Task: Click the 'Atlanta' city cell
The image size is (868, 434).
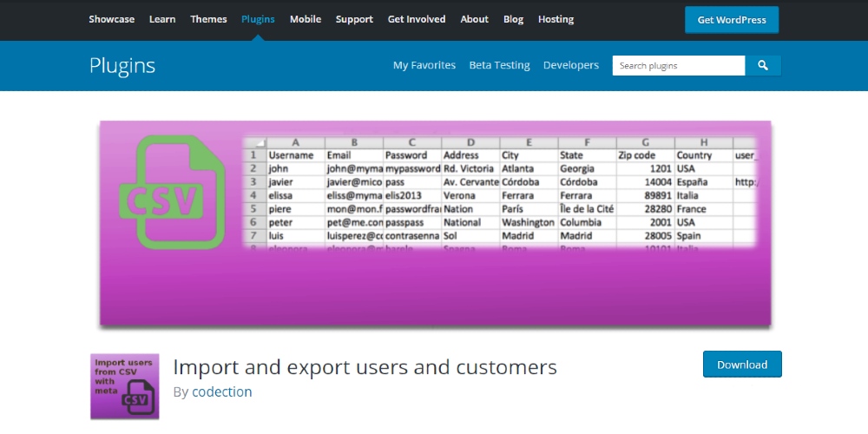Action: click(x=529, y=169)
